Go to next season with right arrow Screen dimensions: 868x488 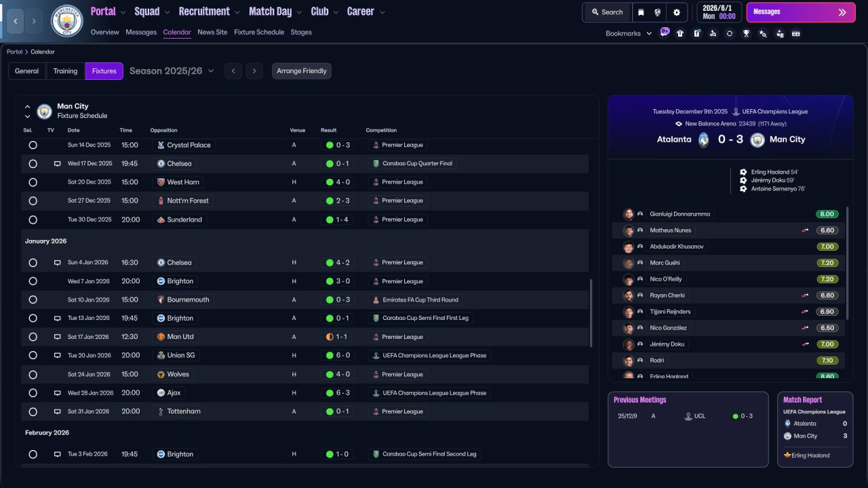click(x=254, y=71)
